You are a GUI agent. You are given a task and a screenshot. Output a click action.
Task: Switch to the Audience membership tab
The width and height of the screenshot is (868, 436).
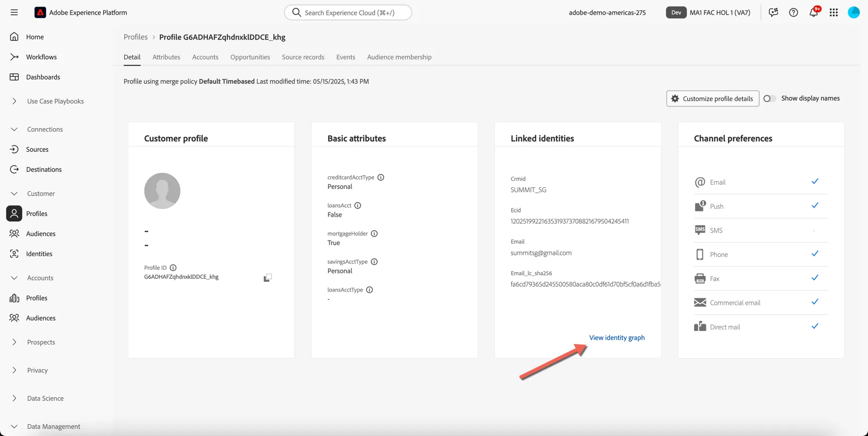coord(399,57)
